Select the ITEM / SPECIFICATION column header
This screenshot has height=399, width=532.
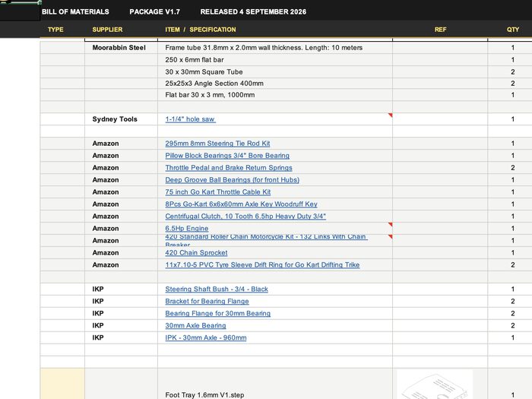click(x=201, y=30)
